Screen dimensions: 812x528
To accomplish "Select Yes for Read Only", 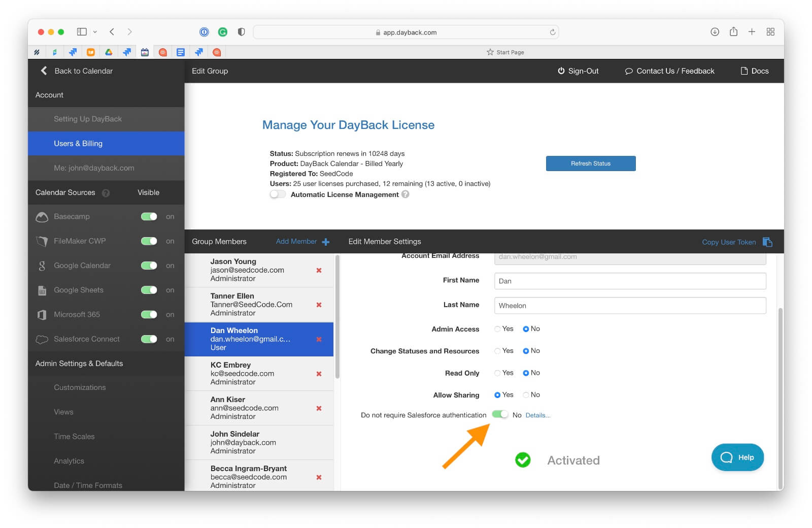I will click(x=497, y=373).
